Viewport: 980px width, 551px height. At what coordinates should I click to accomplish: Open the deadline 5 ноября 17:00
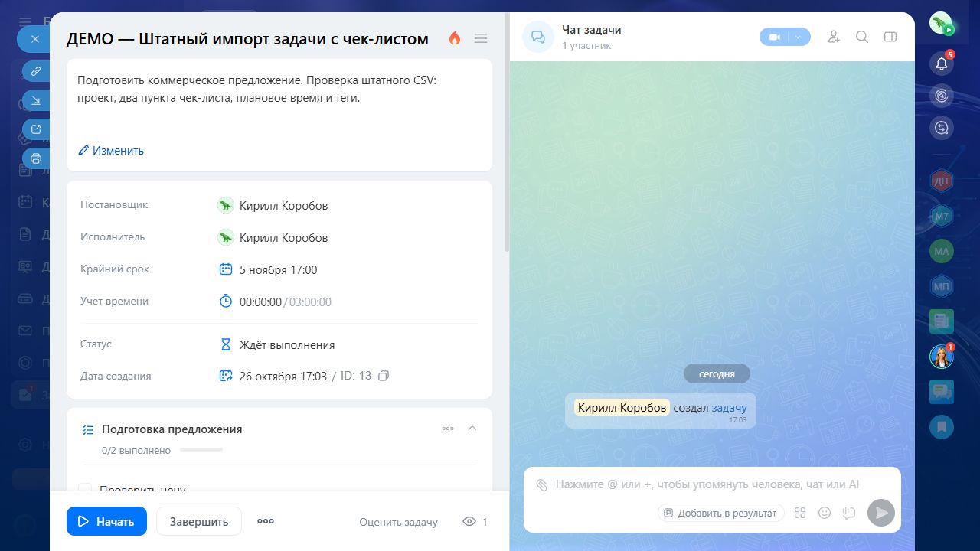[x=268, y=269]
